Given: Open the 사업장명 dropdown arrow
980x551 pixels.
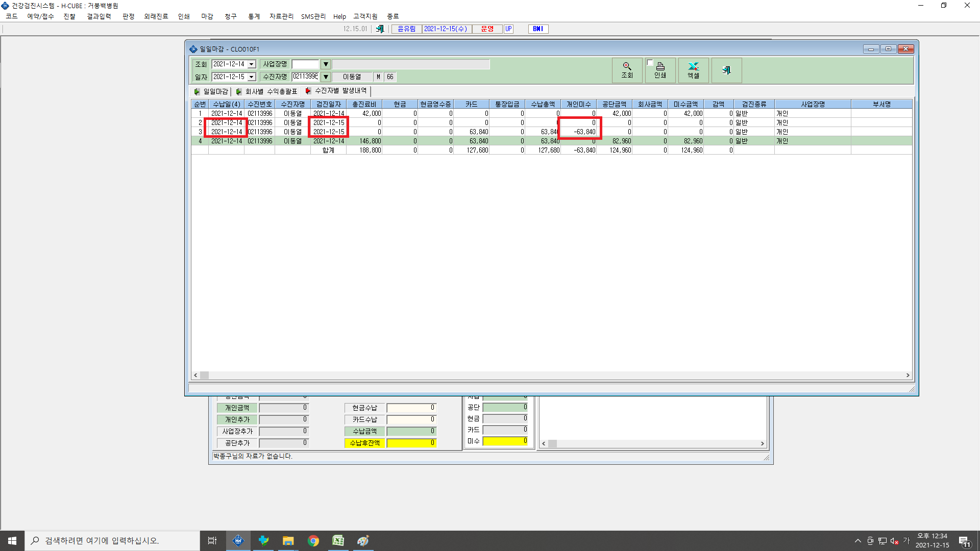Looking at the screenshot, I should (x=326, y=64).
